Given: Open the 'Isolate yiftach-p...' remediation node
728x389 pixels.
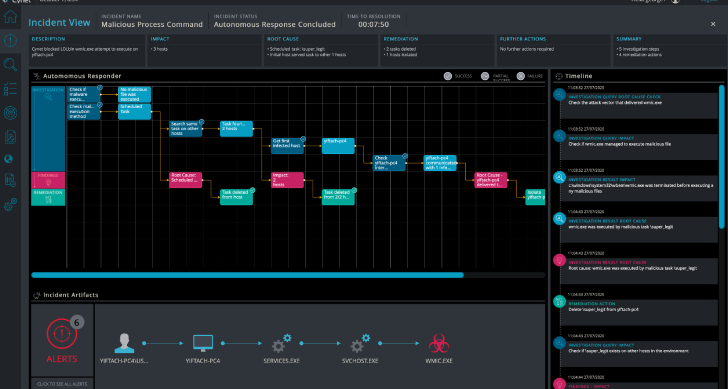Looking at the screenshot, I should pos(535,197).
